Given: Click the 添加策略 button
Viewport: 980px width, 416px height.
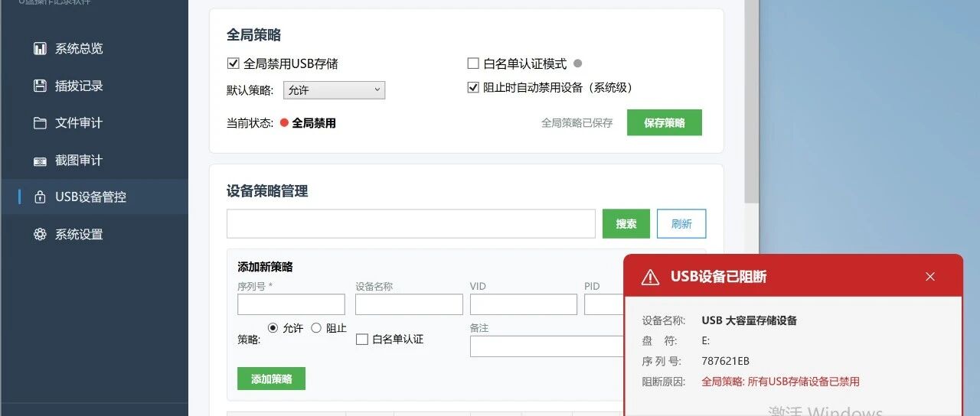Looking at the screenshot, I should coord(271,379).
